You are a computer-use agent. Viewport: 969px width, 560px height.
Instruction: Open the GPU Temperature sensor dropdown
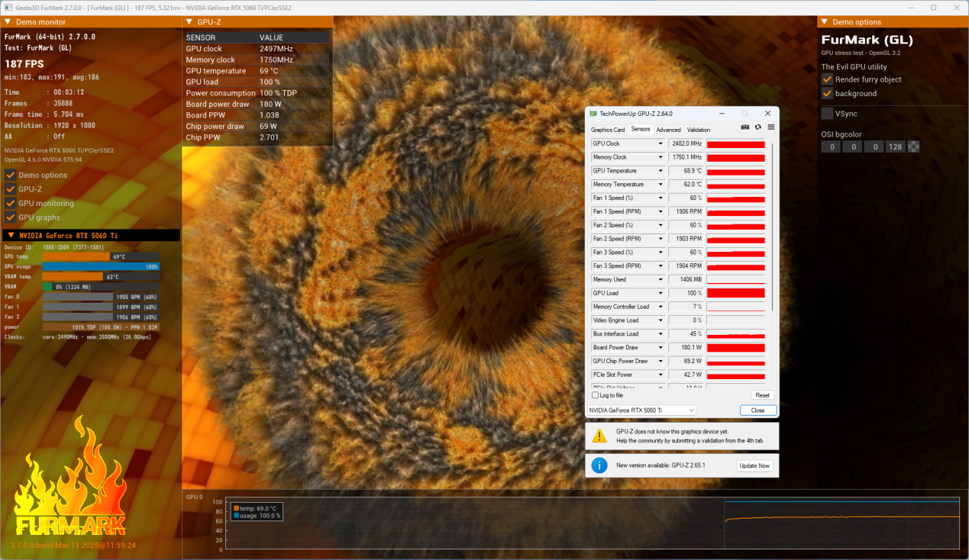661,171
